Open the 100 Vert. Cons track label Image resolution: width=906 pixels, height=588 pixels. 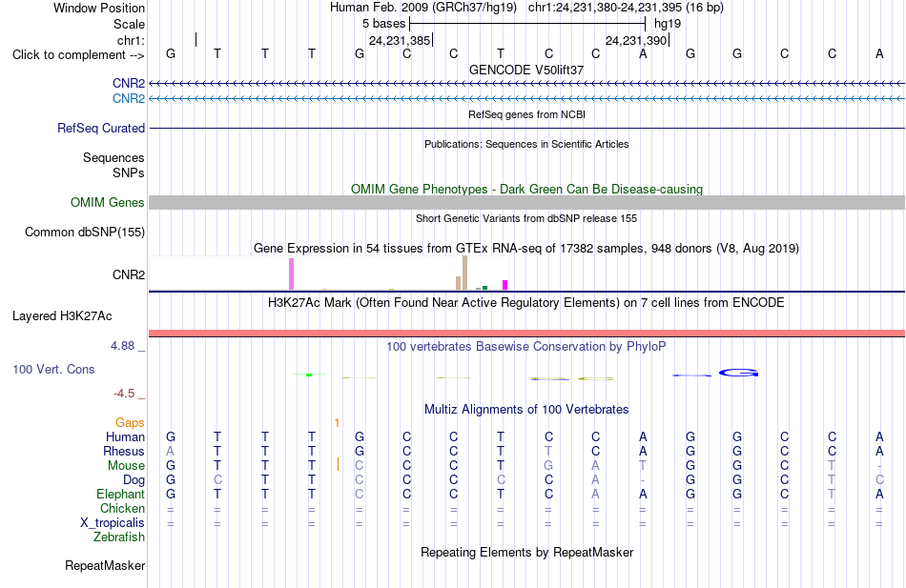point(53,370)
